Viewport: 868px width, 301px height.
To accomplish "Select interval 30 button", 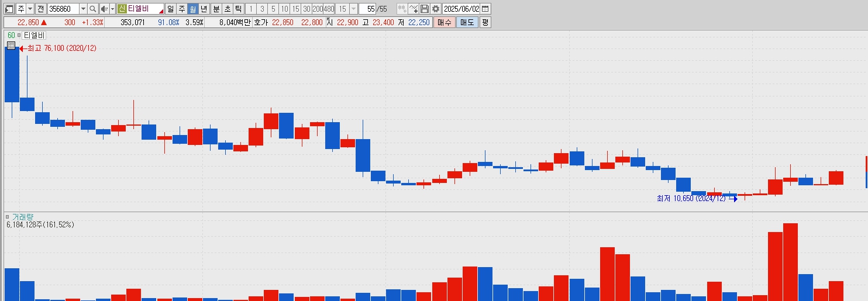I will [x=306, y=9].
